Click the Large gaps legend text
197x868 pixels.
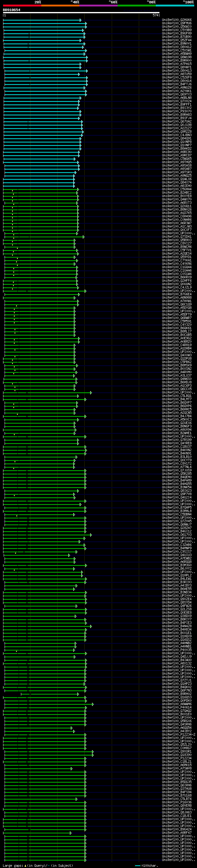[x=38, y=865]
